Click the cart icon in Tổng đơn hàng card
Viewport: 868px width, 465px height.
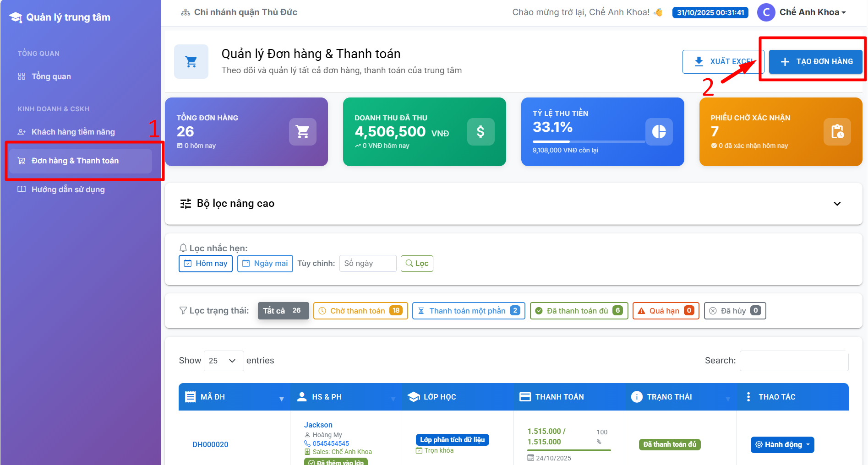click(x=302, y=132)
